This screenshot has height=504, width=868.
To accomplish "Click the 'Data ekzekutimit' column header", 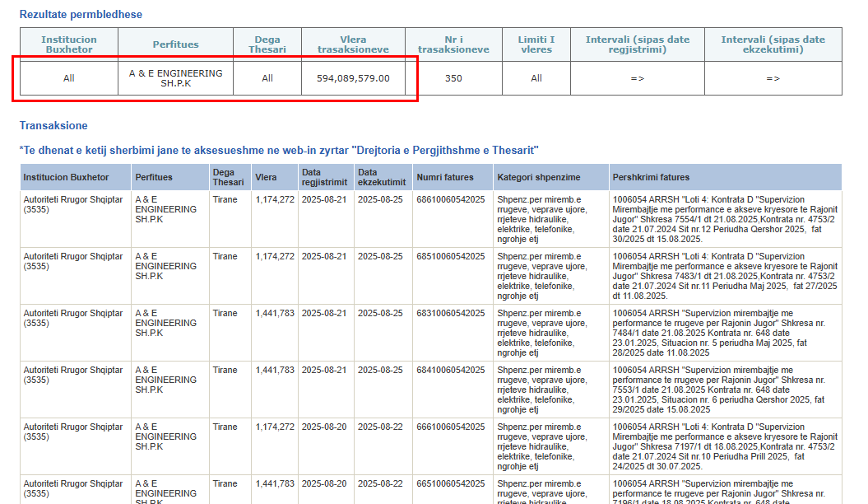I will pos(382,177).
